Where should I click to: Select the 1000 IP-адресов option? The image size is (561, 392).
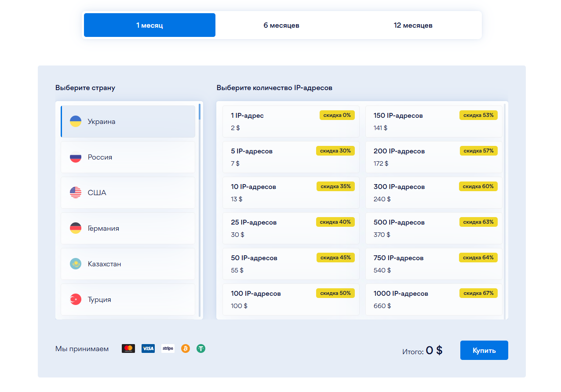coord(433,299)
